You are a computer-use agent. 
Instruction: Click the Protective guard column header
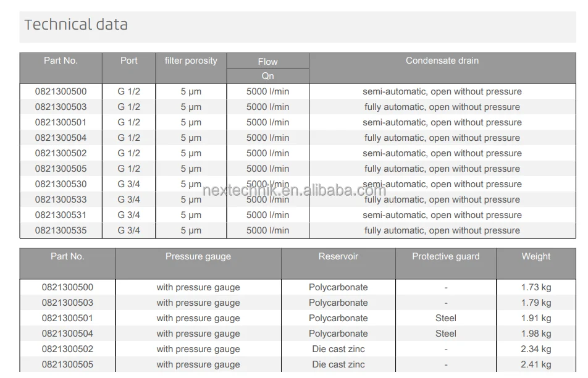pos(445,256)
